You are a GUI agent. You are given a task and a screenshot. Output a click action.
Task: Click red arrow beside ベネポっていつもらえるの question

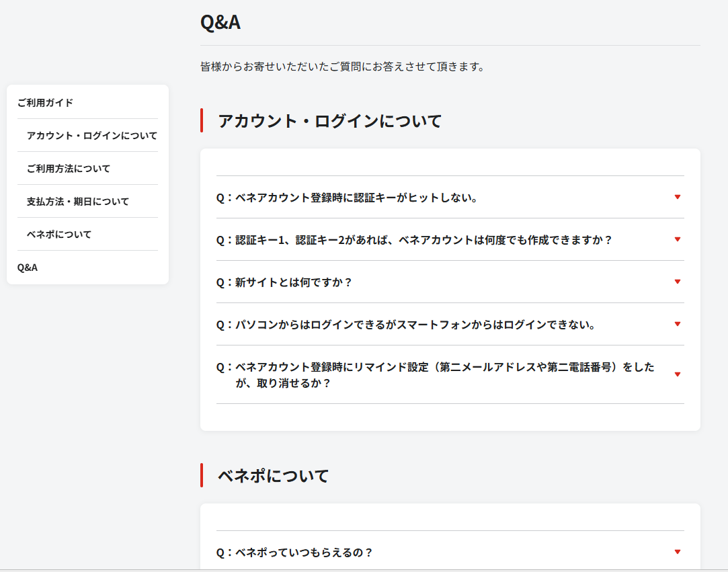coord(677,552)
